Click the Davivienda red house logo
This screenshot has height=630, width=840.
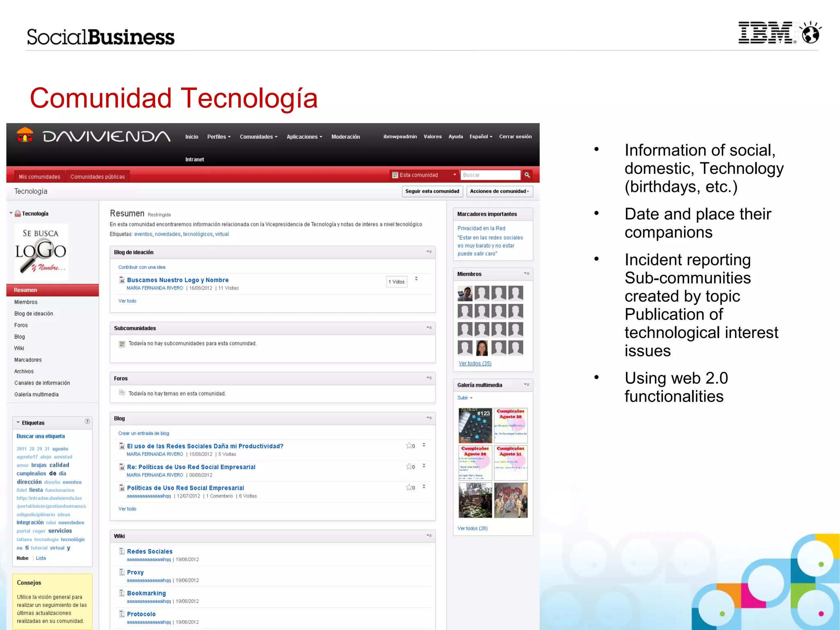(x=25, y=135)
